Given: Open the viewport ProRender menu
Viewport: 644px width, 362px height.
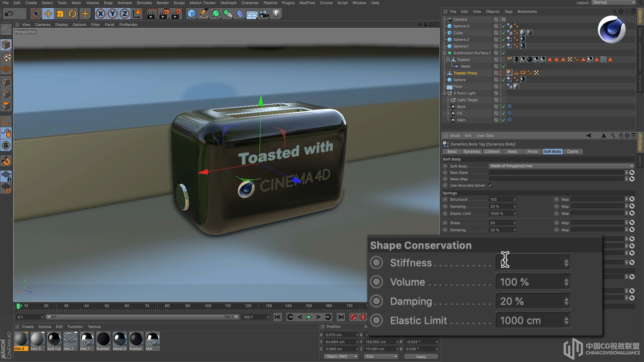Looking at the screenshot, I should pos(128,24).
